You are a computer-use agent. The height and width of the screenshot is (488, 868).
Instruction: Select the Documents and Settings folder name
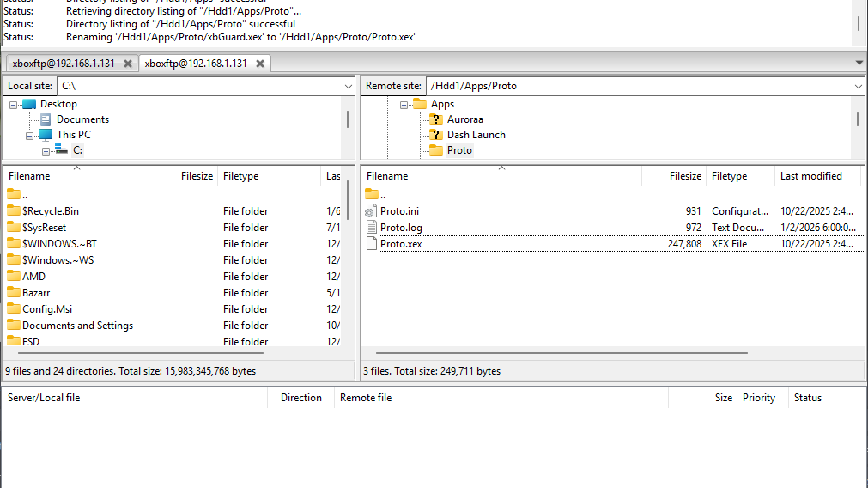77,326
